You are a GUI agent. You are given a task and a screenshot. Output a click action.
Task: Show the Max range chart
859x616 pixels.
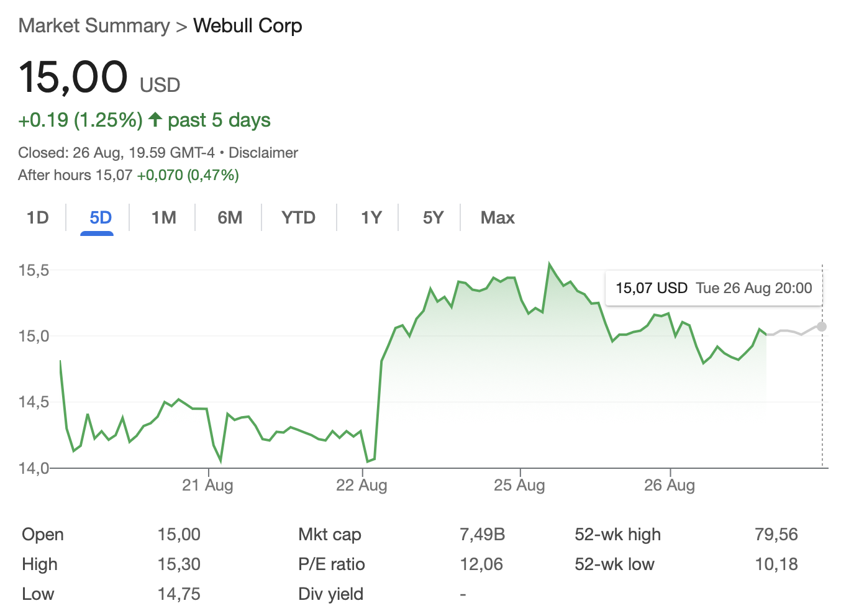[498, 217]
